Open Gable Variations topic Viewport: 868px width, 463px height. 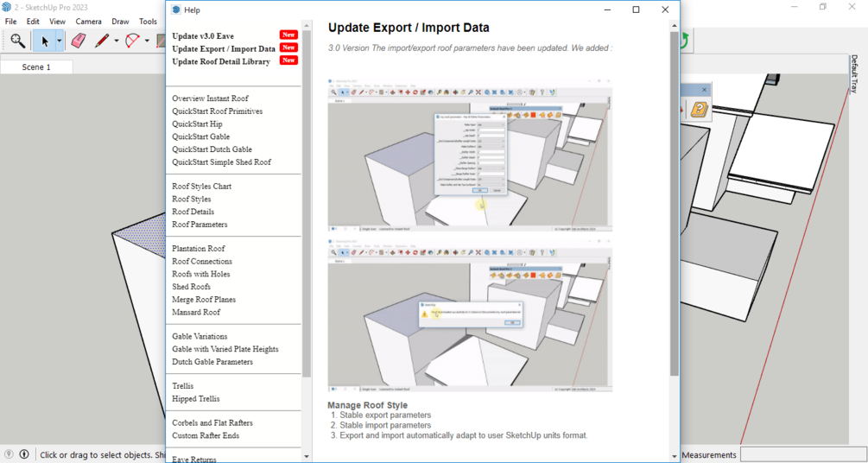click(200, 336)
